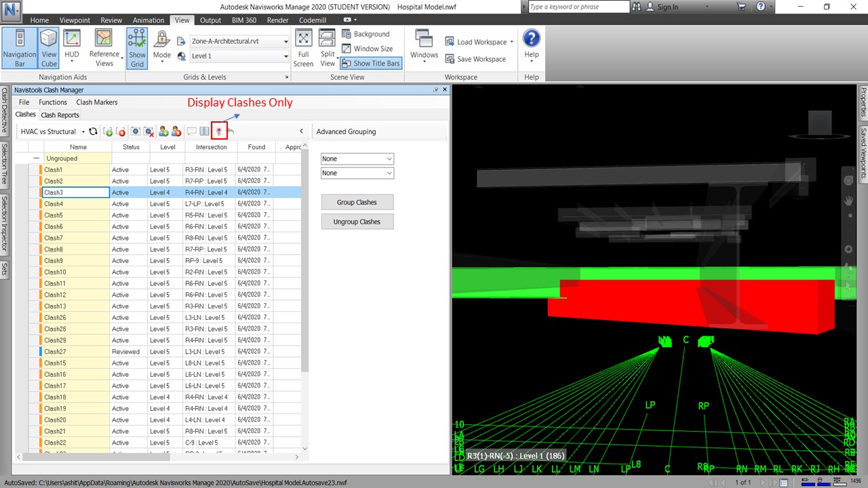
Task: Open the Selection Tree side tab
Action: point(5,165)
